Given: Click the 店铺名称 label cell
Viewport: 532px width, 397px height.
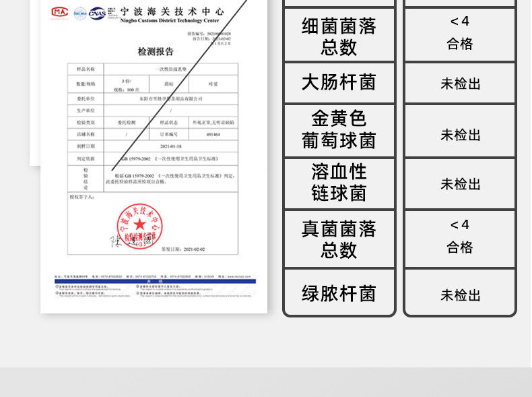Looking at the screenshot, I should (x=86, y=134).
